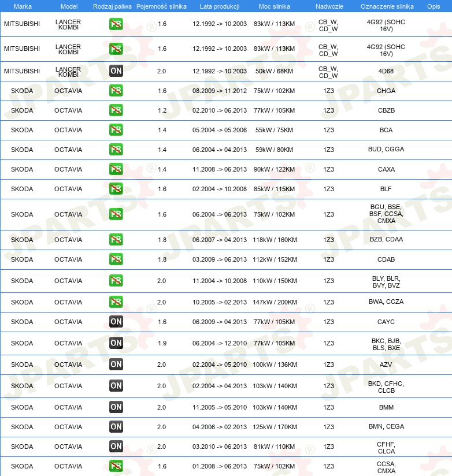452x476 pixels.
Task: Select the engine code 'BUD, CGGA'
Action: click(x=386, y=149)
